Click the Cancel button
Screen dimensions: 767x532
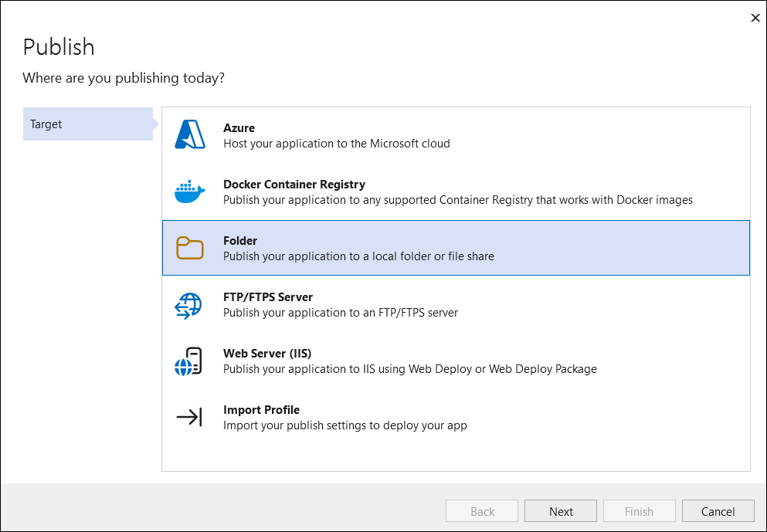718,511
